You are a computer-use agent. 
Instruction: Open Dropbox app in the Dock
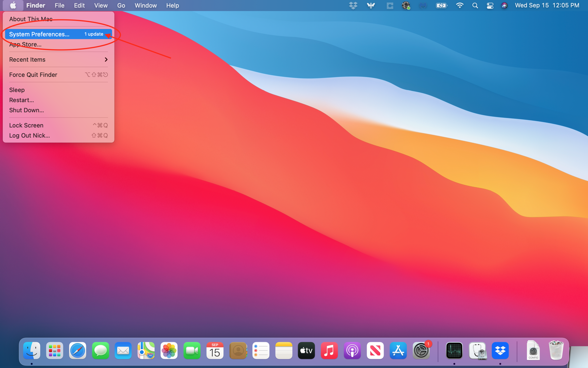pyautogui.click(x=500, y=351)
